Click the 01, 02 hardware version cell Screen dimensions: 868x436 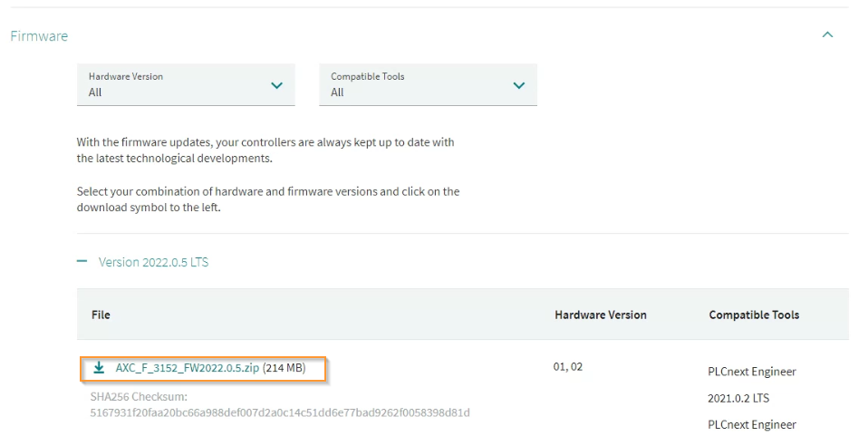point(568,367)
